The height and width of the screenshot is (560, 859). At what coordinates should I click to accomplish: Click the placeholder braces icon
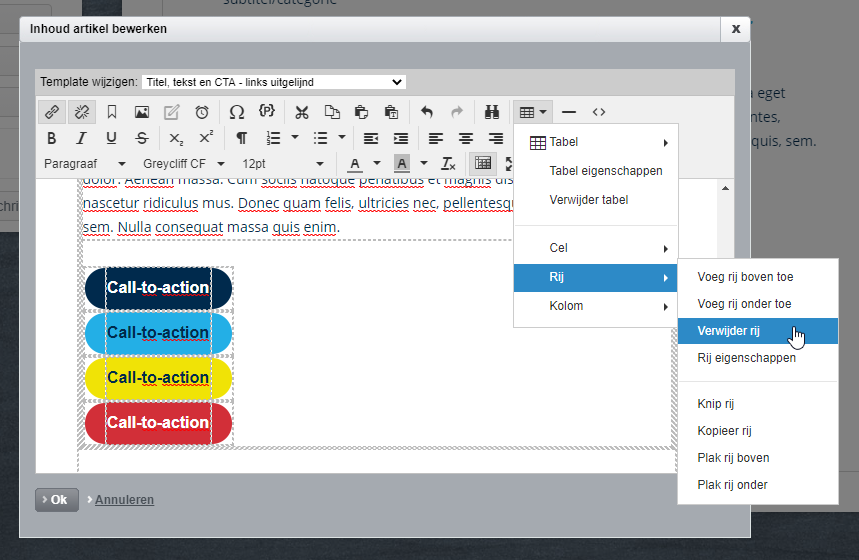pyautogui.click(x=267, y=111)
